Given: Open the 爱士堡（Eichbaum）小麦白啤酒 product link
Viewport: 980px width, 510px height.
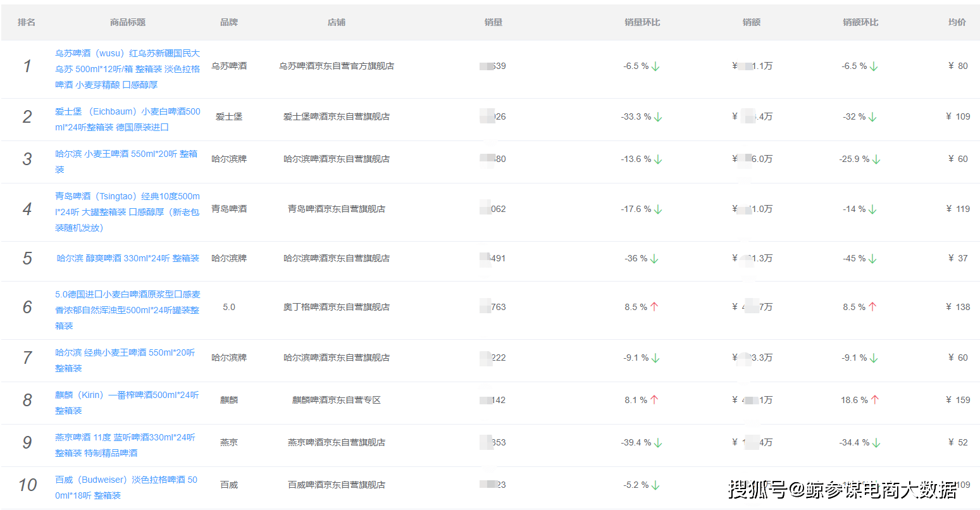Looking at the screenshot, I should (127, 118).
